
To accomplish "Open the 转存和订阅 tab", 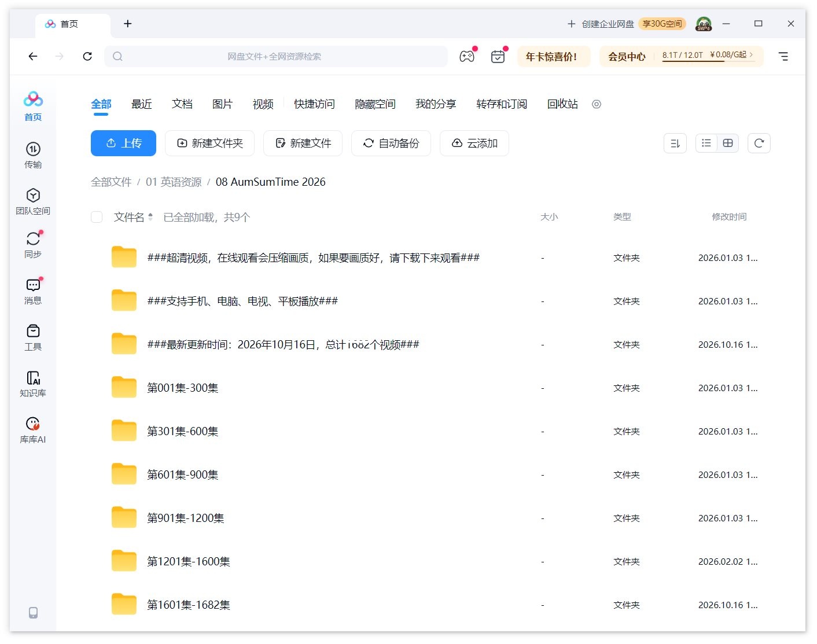I will pos(502,104).
